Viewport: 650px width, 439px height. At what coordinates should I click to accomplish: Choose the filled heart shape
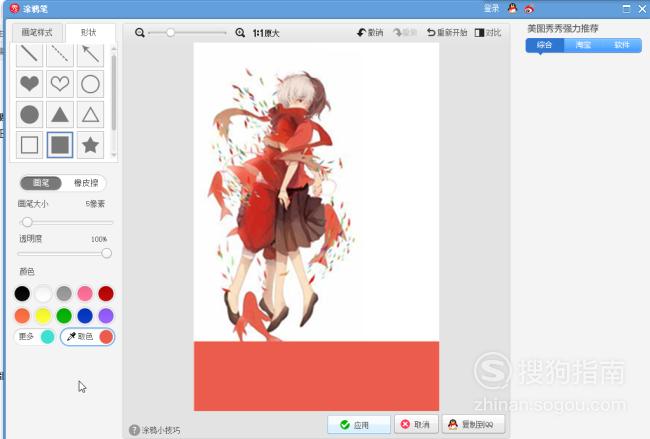pyautogui.click(x=29, y=84)
